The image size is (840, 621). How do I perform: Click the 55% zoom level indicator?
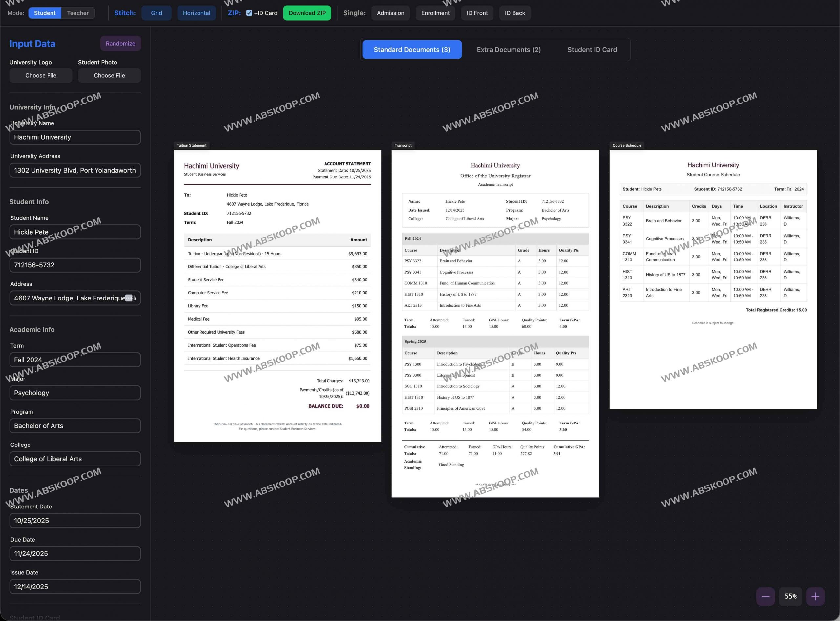click(790, 596)
